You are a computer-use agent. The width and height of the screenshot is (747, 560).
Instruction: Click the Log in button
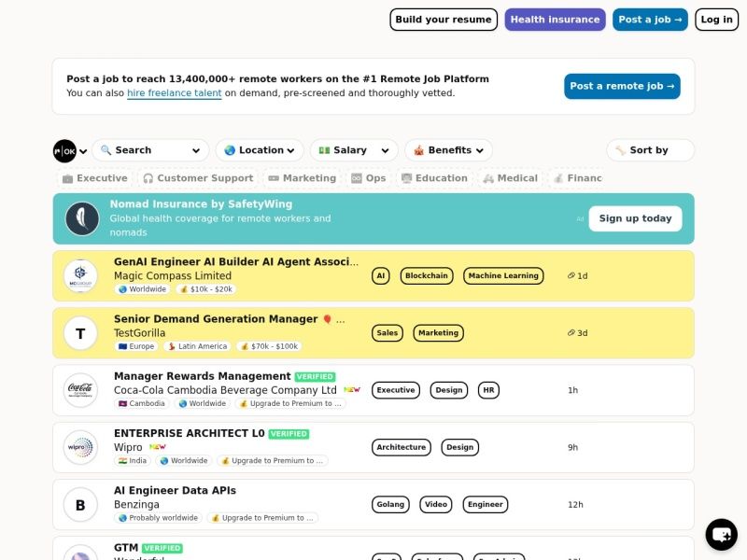716,20
